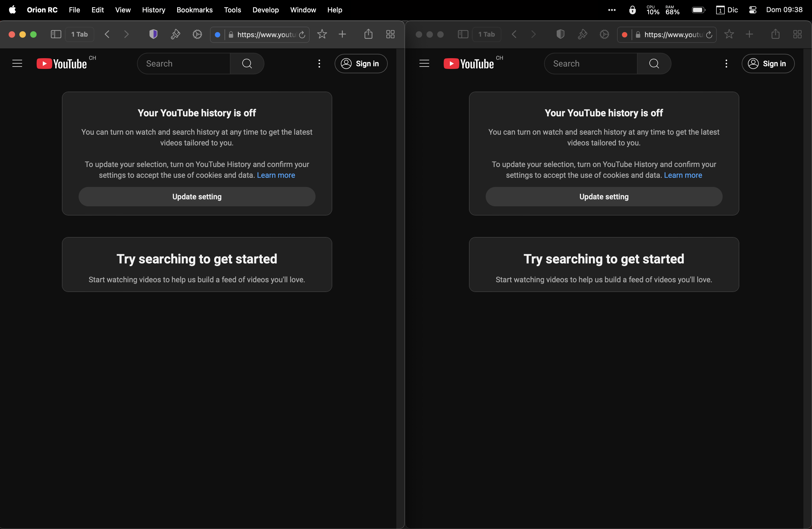Reload page in the left window address bar

(x=302, y=35)
